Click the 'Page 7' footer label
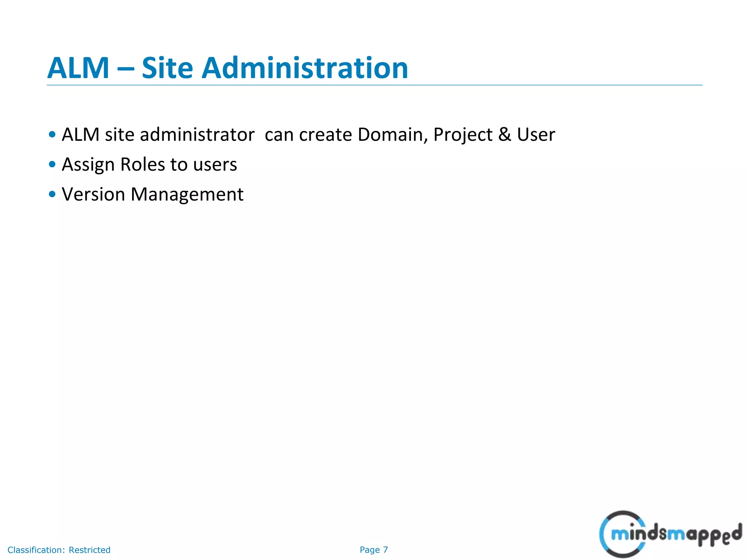Viewport: 747px width, 560px height. pos(373,550)
